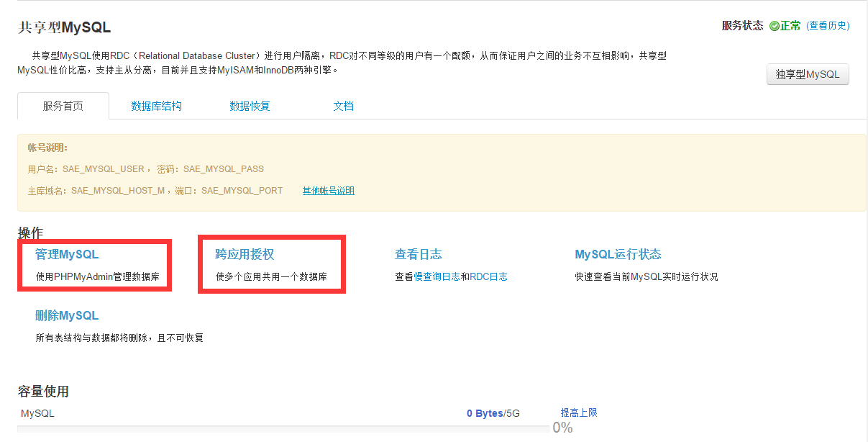868x442 pixels.
Task: Click the green 正常 status check icon
Action: pyautogui.click(x=775, y=26)
